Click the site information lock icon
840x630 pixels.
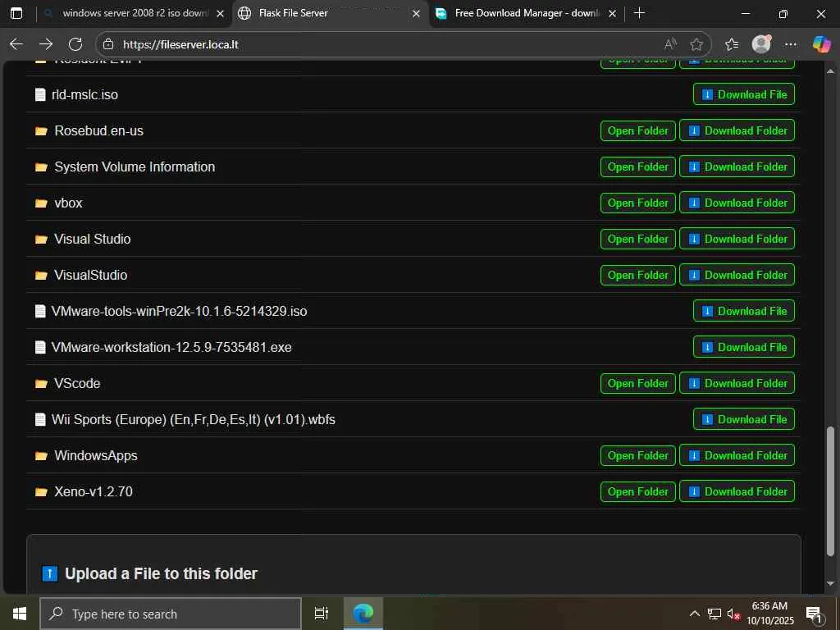click(x=108, y=44)
